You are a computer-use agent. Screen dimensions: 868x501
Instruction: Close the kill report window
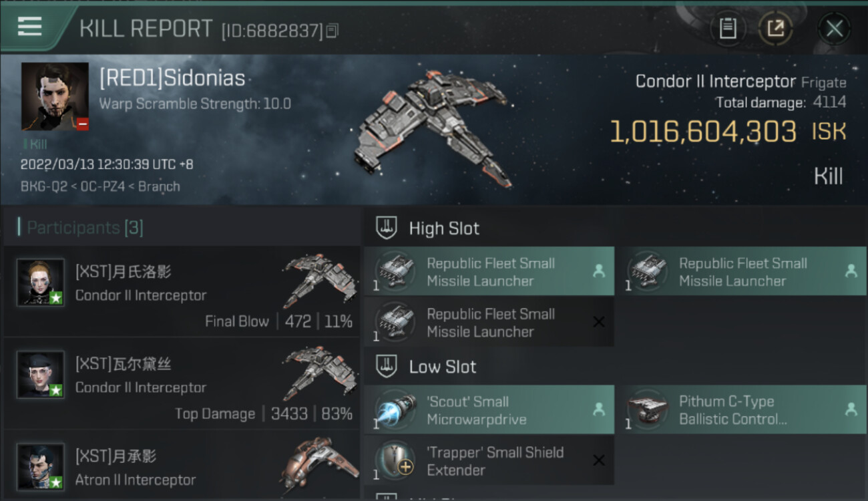coord(834,29)
